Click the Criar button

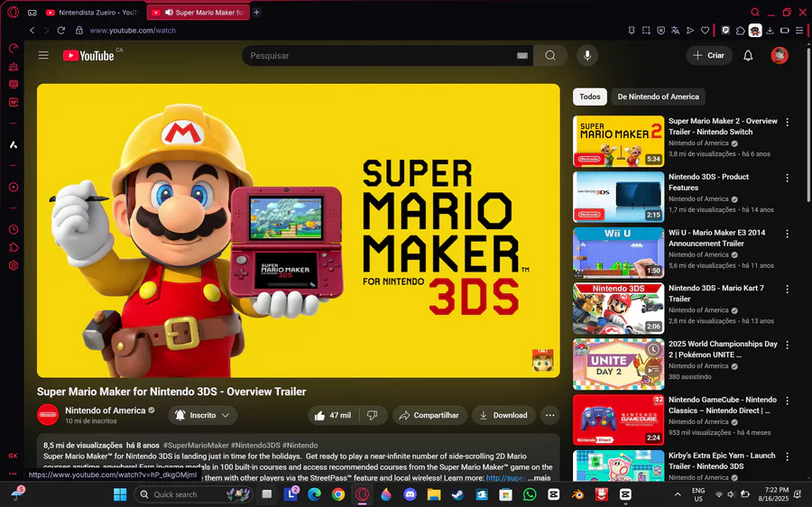coord(709,55)
